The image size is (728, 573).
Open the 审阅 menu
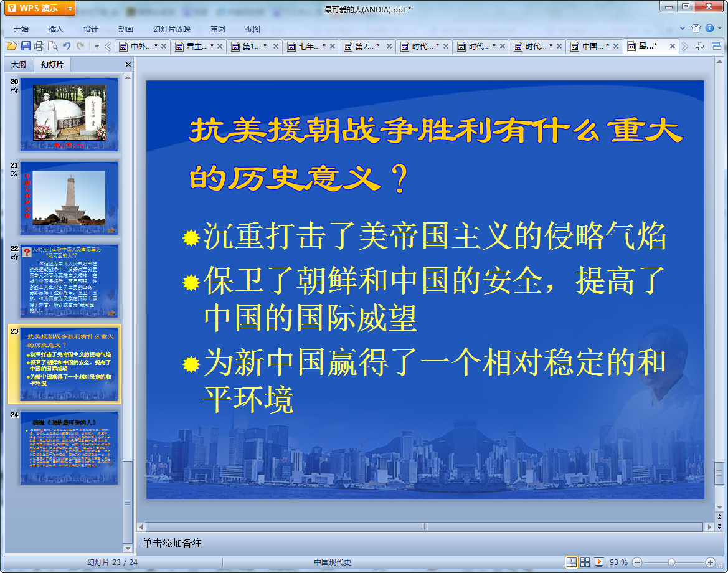click(218, 29)
